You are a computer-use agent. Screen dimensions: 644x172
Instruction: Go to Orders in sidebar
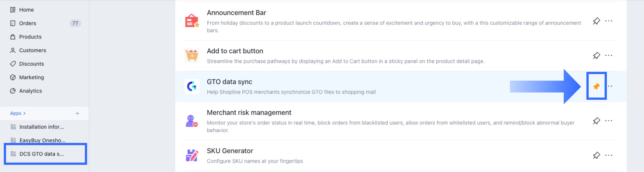[x=28, y=23]
